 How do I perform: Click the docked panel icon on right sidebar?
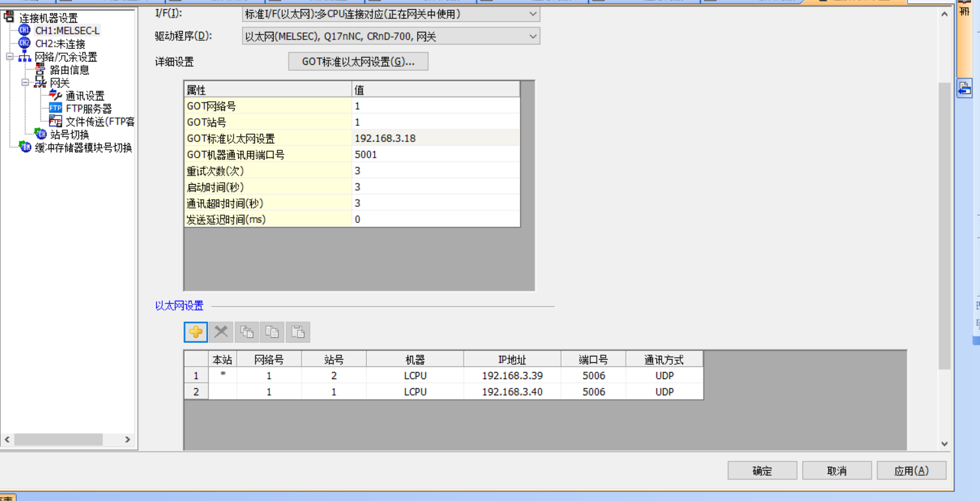pos(964,89)
